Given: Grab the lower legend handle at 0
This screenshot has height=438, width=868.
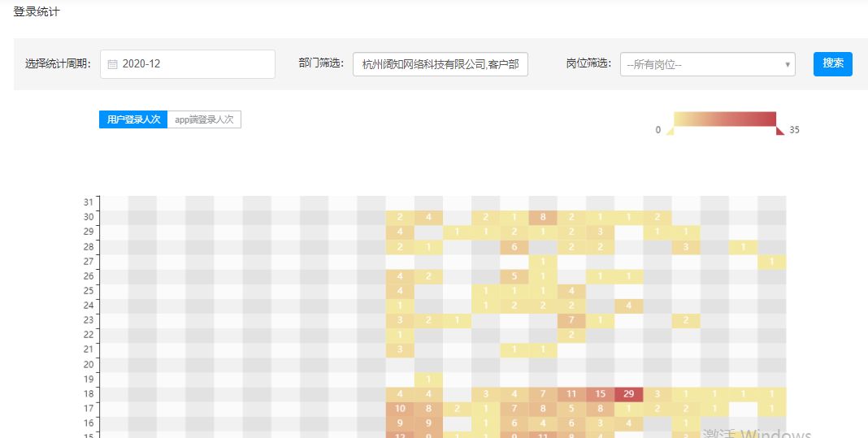Looking at the screenshot, I should coord(670,132).
